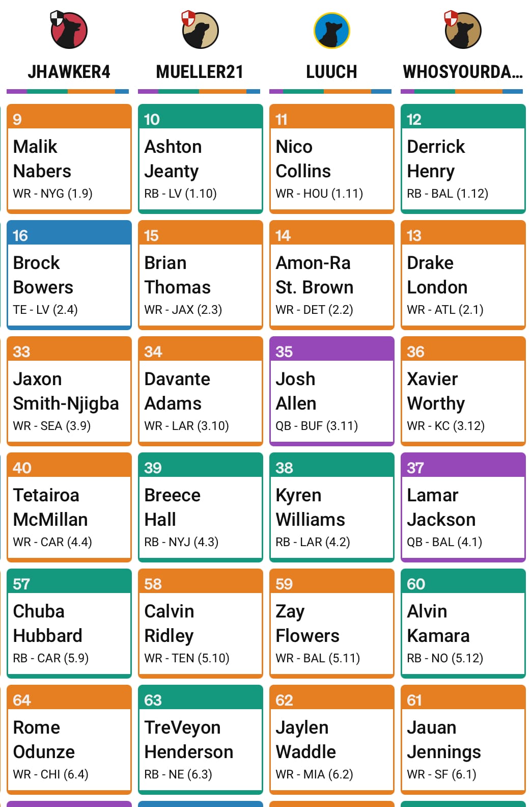Tap shield badge on JHAWKER4's avatar
Screen dimensions: 532x807
[57, 18]
